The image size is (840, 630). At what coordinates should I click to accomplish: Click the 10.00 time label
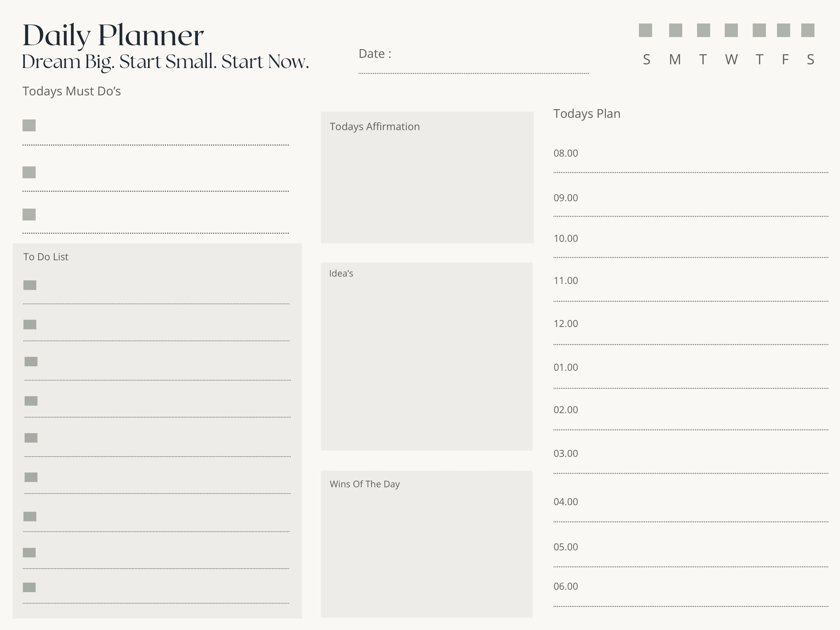click(x=566, y=238)
